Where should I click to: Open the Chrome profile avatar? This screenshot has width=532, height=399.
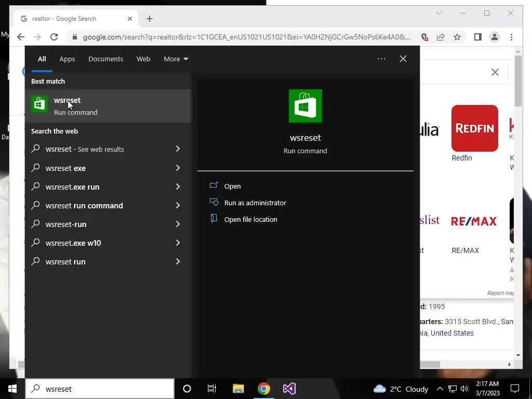tap(495, 37)
